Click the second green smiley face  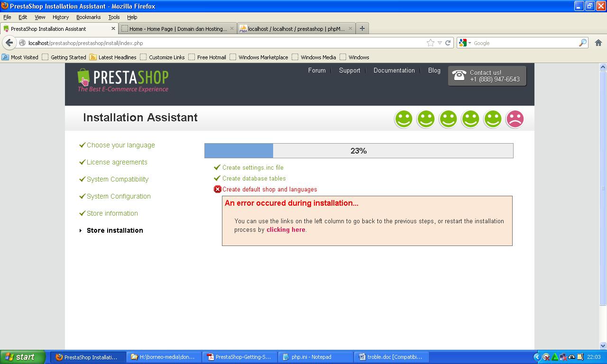pos(426,119)
